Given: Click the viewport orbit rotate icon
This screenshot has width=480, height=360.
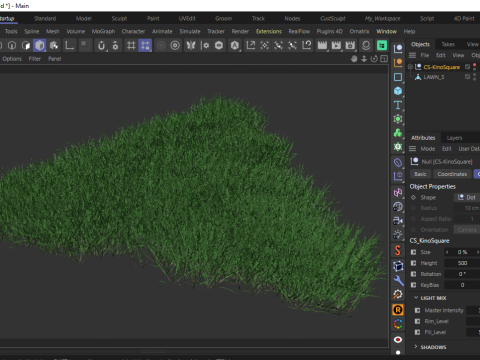Looking at the screenshot, I should 374,59.
